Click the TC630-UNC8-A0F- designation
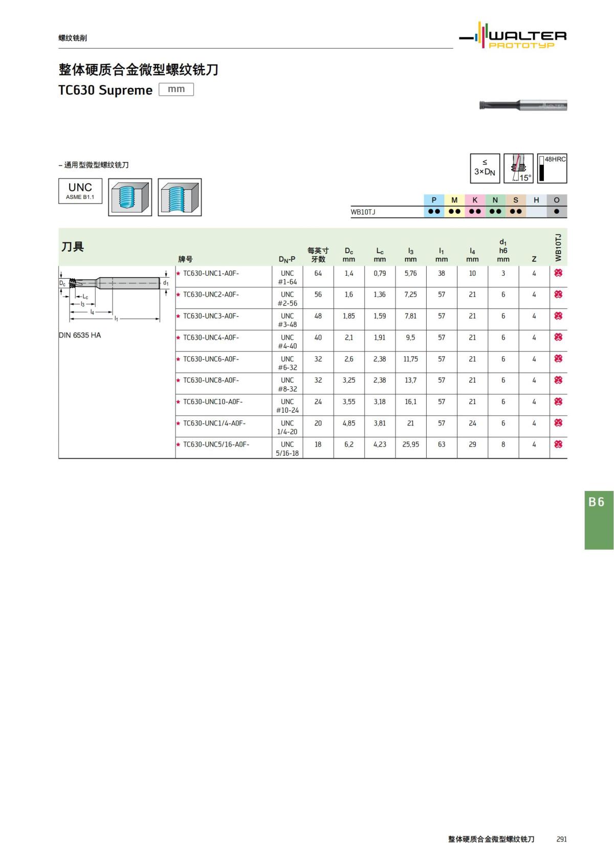 pos(211,380)
